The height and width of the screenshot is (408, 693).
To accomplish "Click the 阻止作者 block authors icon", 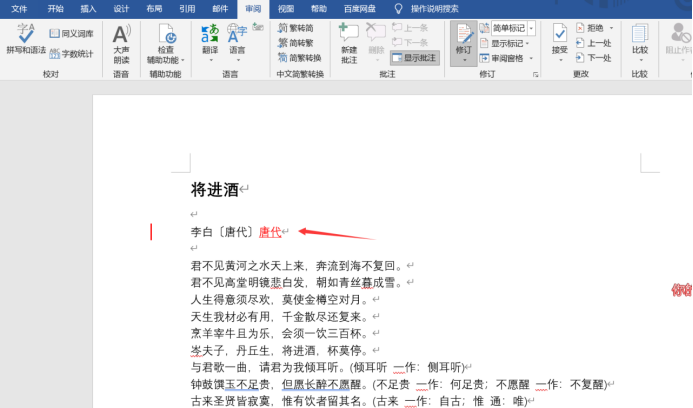I will (x=680, y=33).
